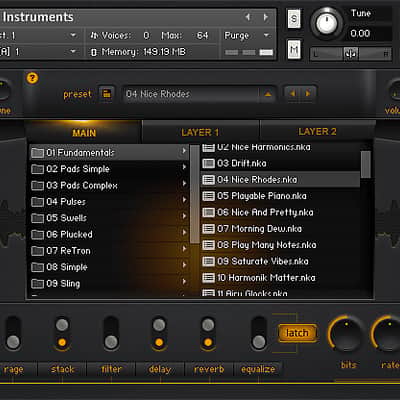
Task: Toggle the rage effect switch
Action: tap(13, 333)
